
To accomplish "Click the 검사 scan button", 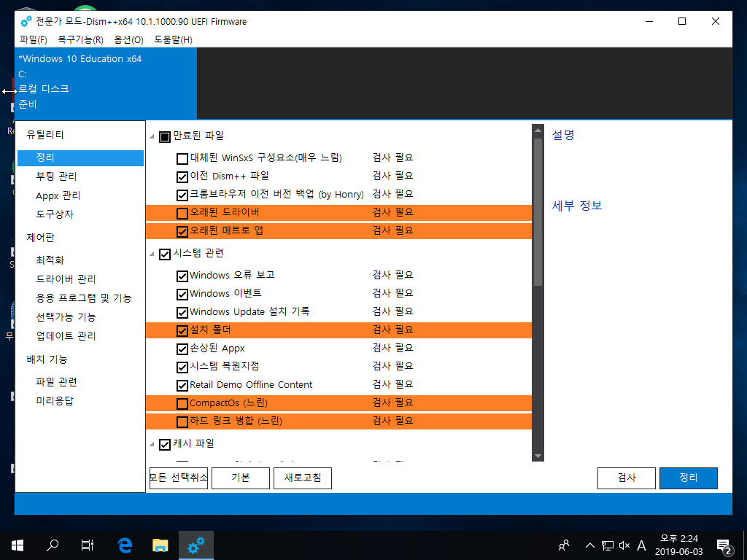I will 627,478.
